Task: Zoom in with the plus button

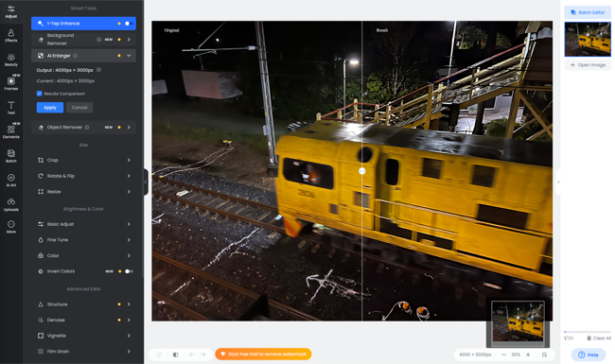Action: (528, 355)
